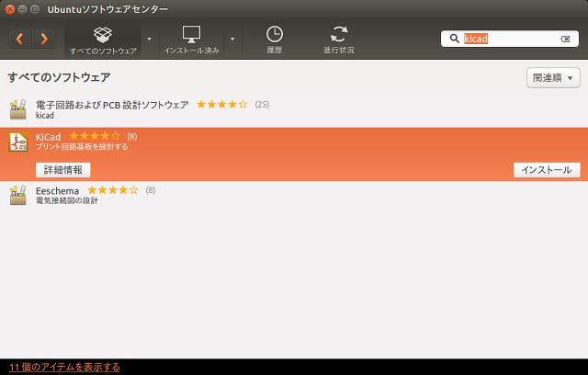Open the 履歴 history view
This screenshot has width=588, height=375.
click(275, 40)
